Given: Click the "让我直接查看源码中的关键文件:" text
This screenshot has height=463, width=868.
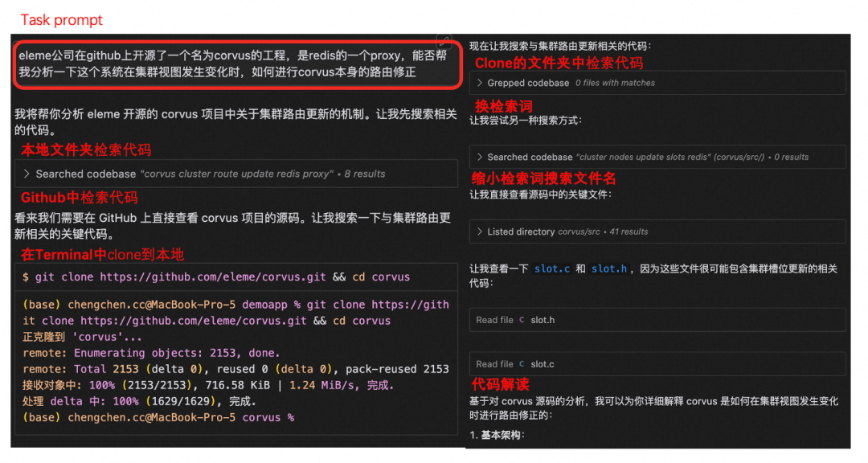Looking at the screenshot, I should click(541, 195).
